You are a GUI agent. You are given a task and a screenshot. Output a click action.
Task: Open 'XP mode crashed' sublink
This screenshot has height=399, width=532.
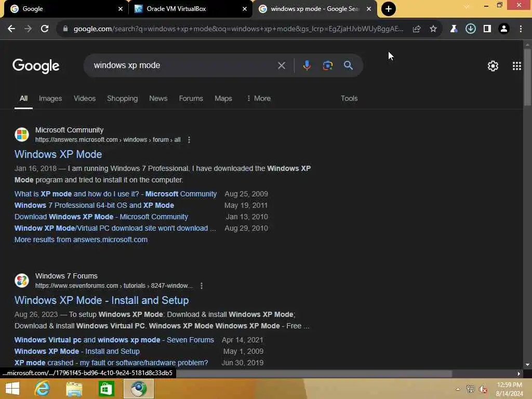pos(111,363)
